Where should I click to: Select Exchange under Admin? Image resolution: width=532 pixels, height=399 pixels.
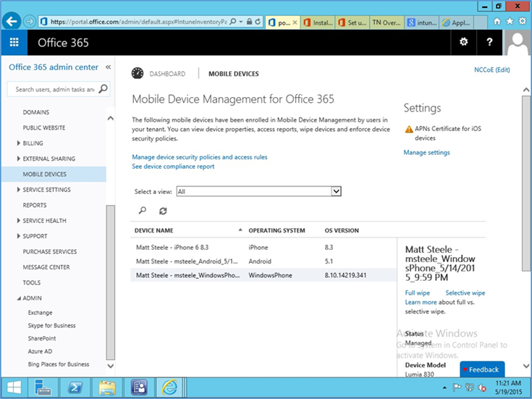(40, 313)
